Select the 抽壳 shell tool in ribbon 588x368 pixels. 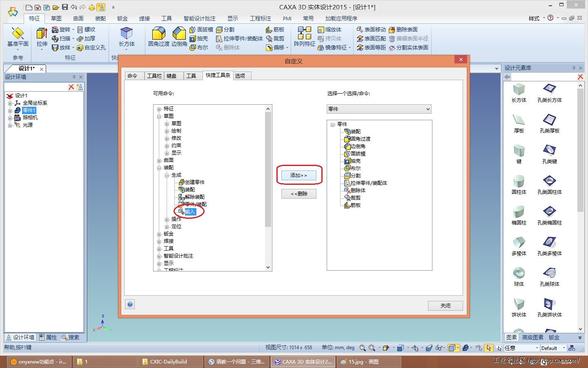pyautogui.click(x=199, y=38)
